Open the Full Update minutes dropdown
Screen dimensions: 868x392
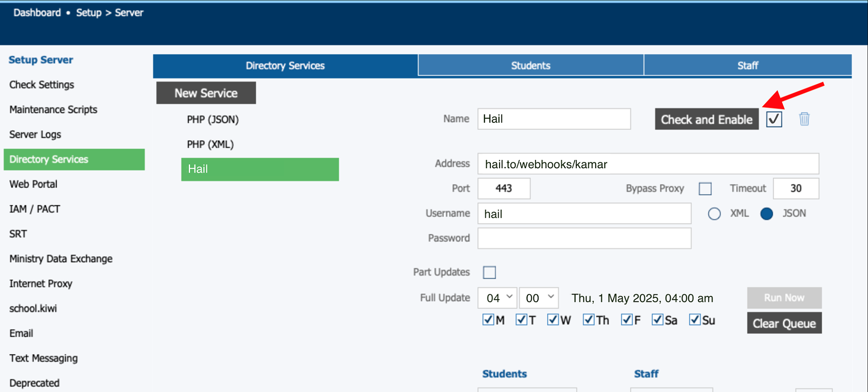[x=539, y=298]
